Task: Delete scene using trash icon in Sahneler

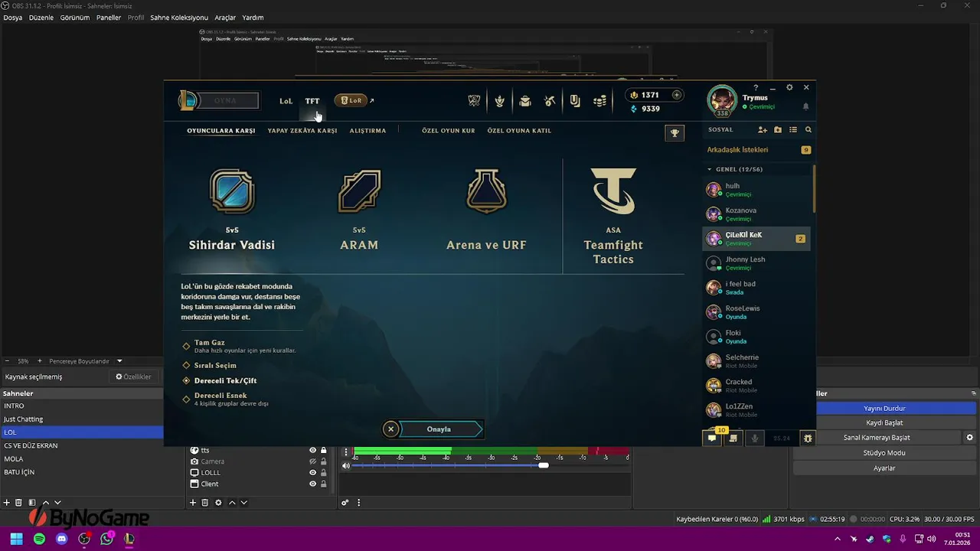Action: click(18, 503)
